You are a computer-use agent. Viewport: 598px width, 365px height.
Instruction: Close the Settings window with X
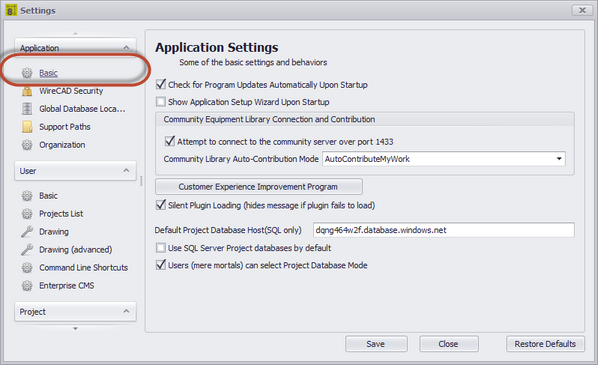click(582, 10)
